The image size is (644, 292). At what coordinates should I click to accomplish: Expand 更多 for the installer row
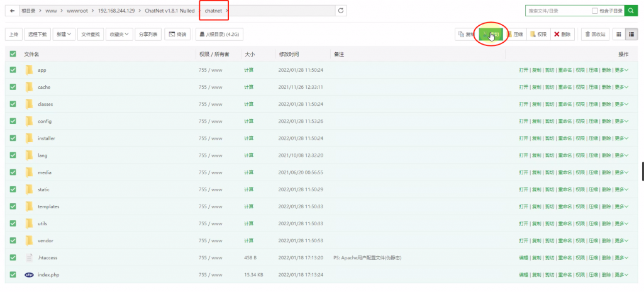point(621,138)
